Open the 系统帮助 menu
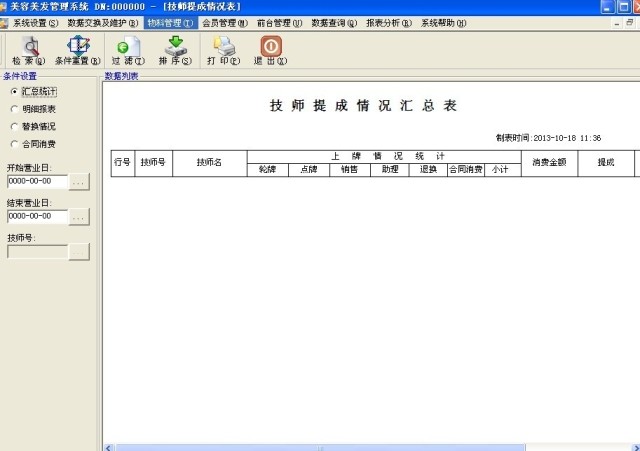The width and height of the screenshot is (640, 451). 444,23
